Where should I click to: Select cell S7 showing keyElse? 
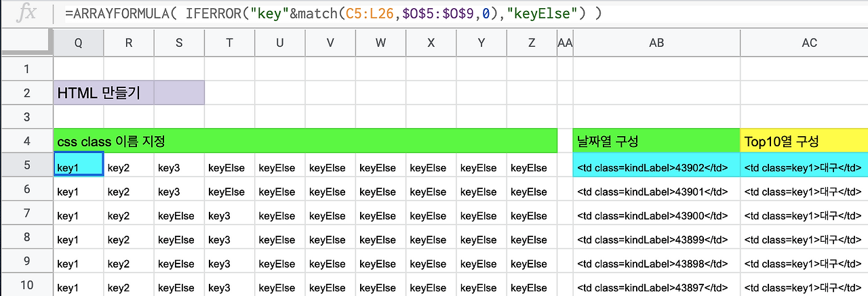(x=179, y=213)
